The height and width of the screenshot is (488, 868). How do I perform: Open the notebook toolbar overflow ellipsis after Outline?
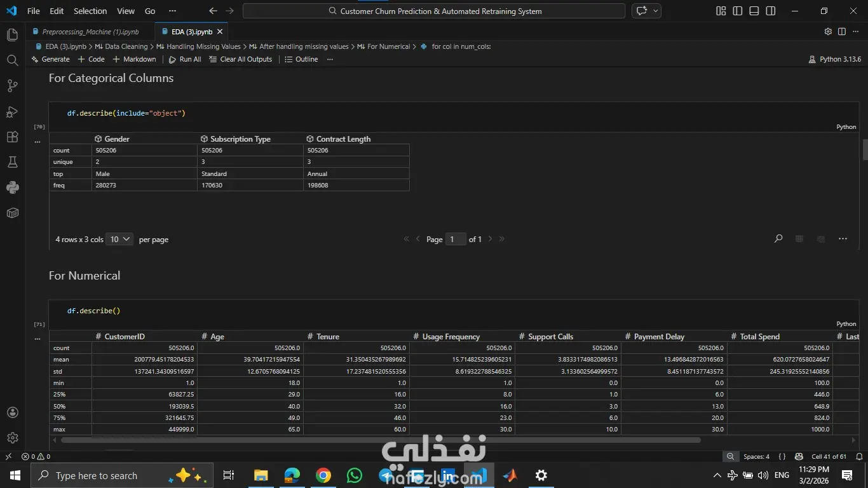(330, 59)
